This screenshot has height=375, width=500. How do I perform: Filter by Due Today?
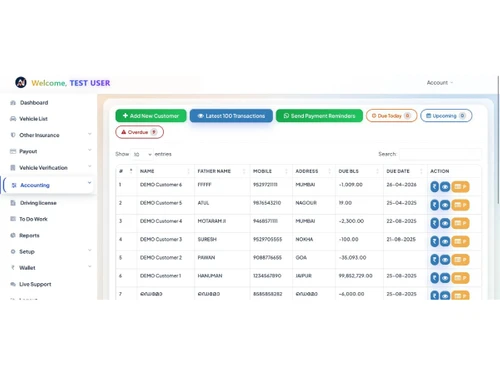[x=391, y=116]
